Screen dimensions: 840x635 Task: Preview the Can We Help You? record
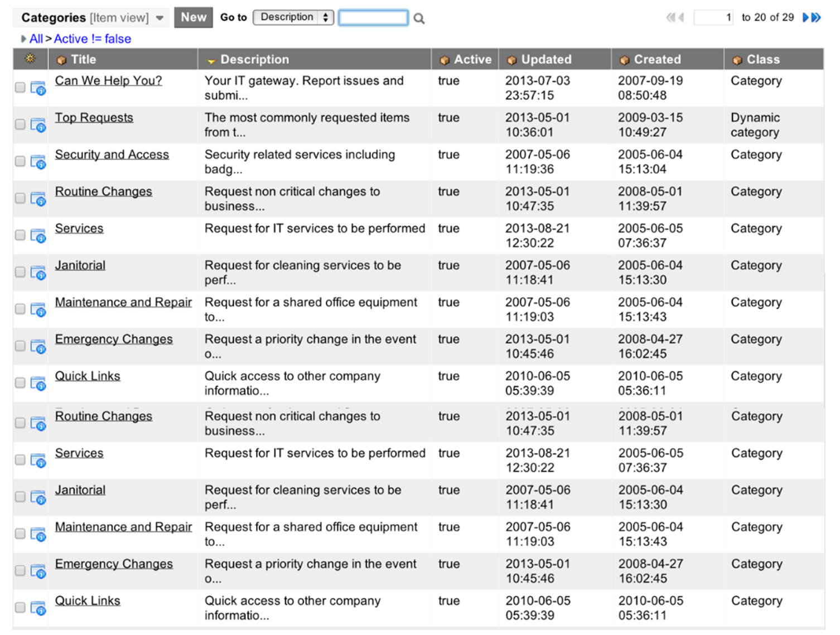click(38, 88)
